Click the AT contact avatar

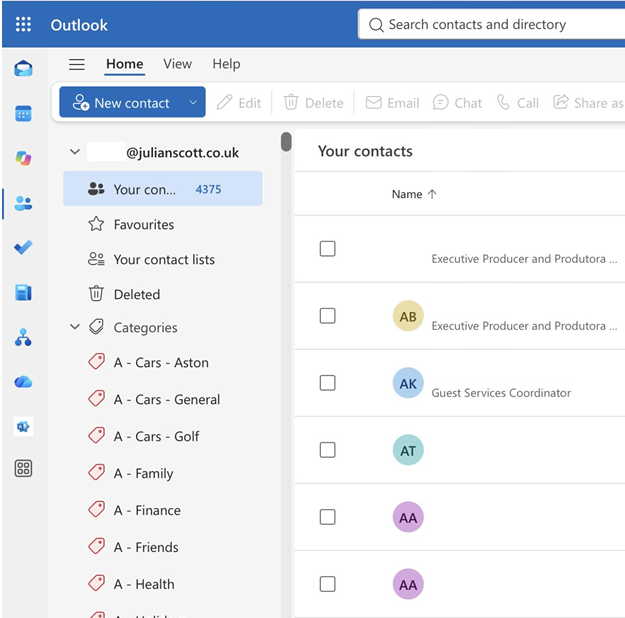(x=408, y=450)
